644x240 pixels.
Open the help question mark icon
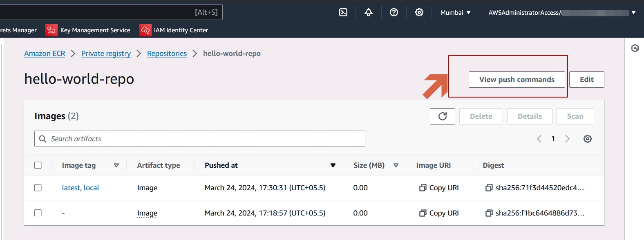click(x=394, y=12)
